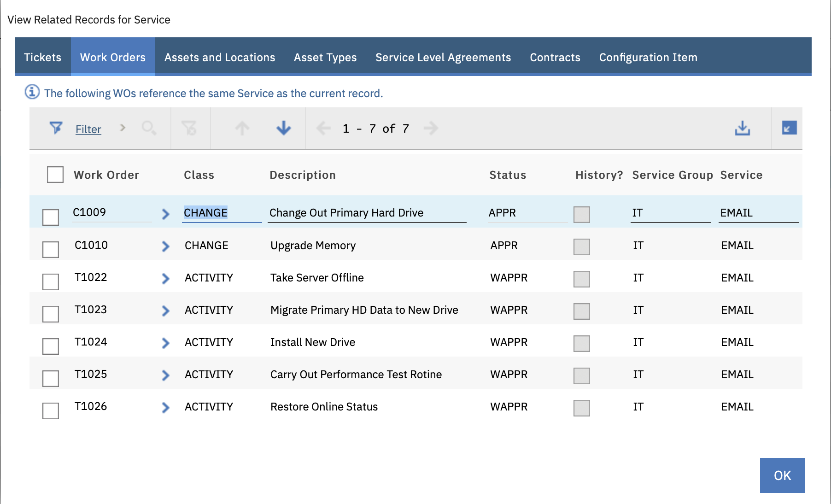
Task: Go to next page with right arrow
Action: [431, 128]
